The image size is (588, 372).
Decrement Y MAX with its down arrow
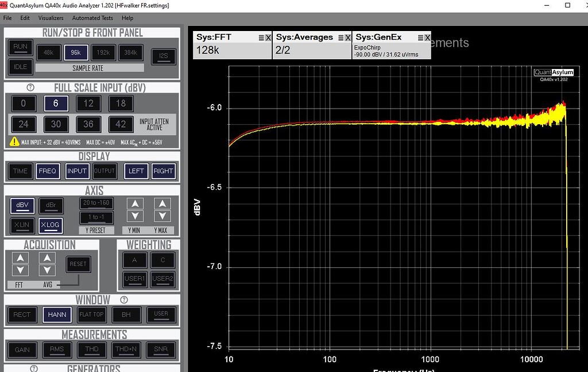(x=162, y=216)
